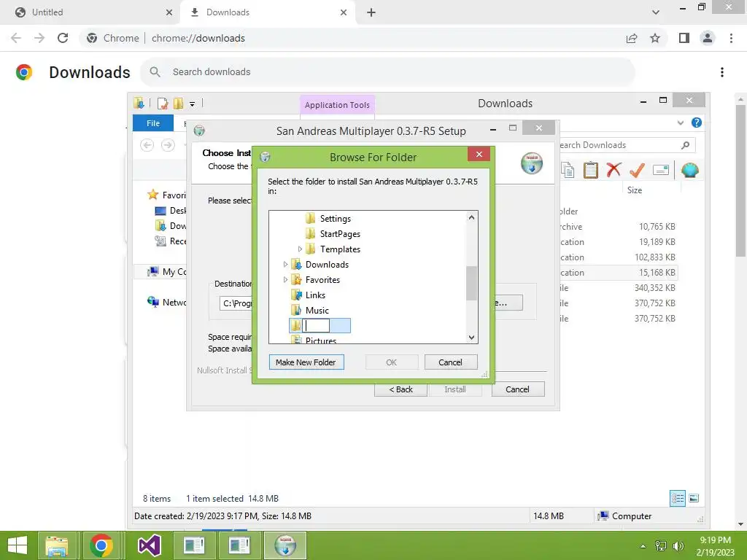Click the search magnifier in Explorer
Image resolution: width=747 pixels, height=560 pixels.
(x=685, y=145)
